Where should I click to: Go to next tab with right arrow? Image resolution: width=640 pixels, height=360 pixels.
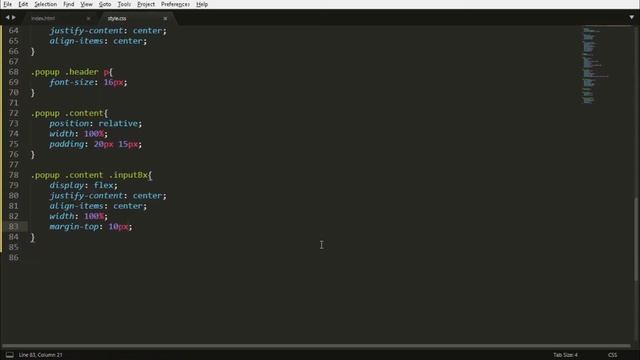pos(14,18)
